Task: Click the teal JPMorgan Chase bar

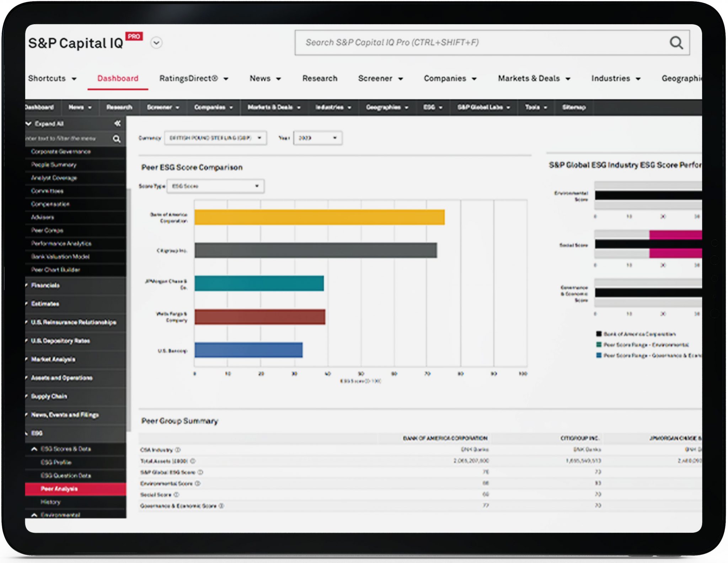Action: point(259,283)
